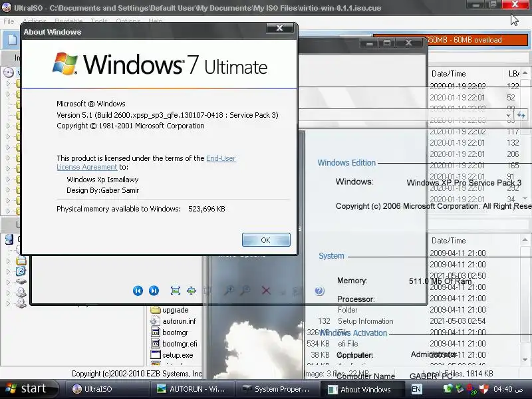Viewport: 532px width, 399px height.
Task: Open the File menu in UltraISO
Action: [9, 21]
